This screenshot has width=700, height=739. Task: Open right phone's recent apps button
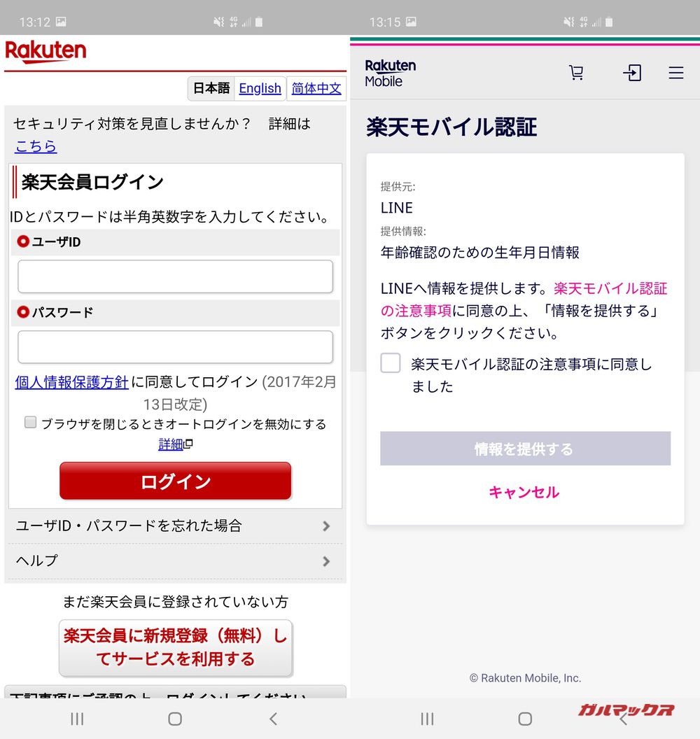coord(427,719)
